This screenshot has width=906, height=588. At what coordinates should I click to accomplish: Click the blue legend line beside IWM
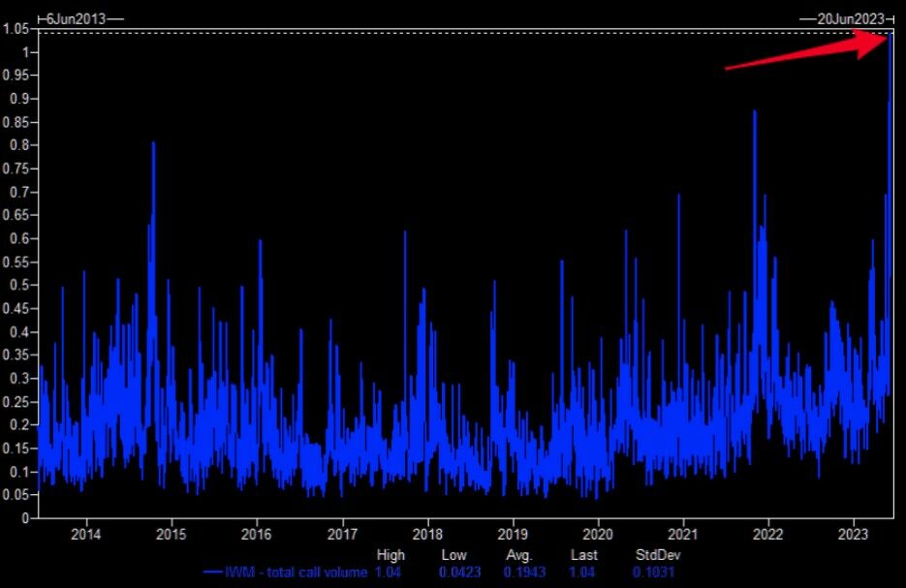click(212, 573)
